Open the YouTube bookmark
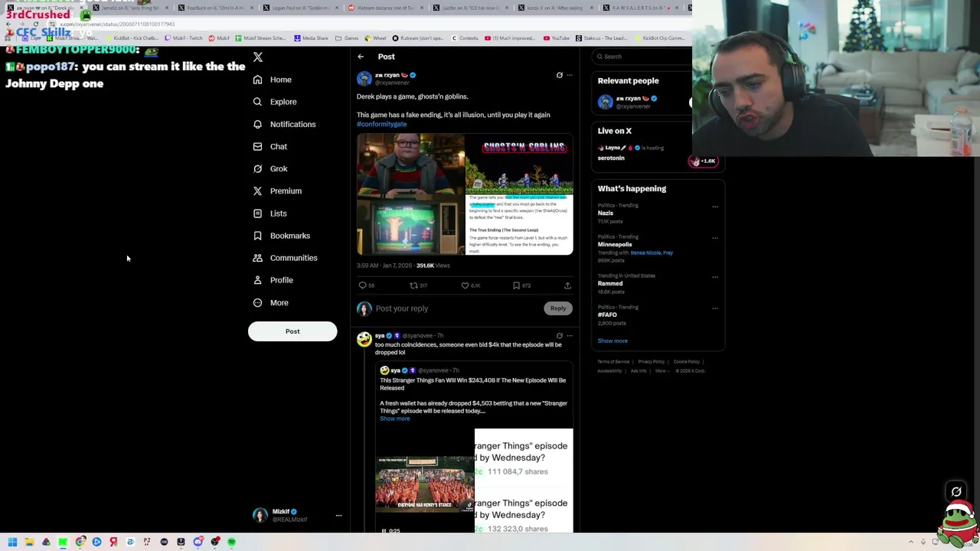The height and width of the screenshot is (551, 980). [x=556, y=38]
